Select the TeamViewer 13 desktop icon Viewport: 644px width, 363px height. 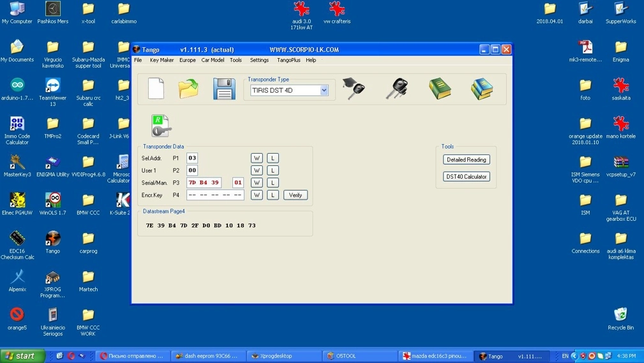click(x=52, y=92)
